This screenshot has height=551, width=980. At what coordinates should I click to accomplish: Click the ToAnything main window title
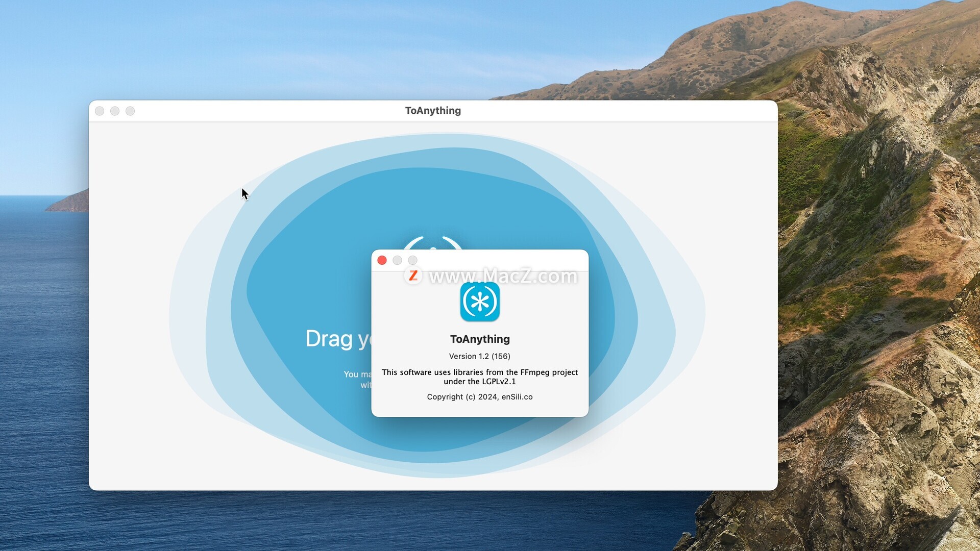pyautogui.click(x=433, y=111)
